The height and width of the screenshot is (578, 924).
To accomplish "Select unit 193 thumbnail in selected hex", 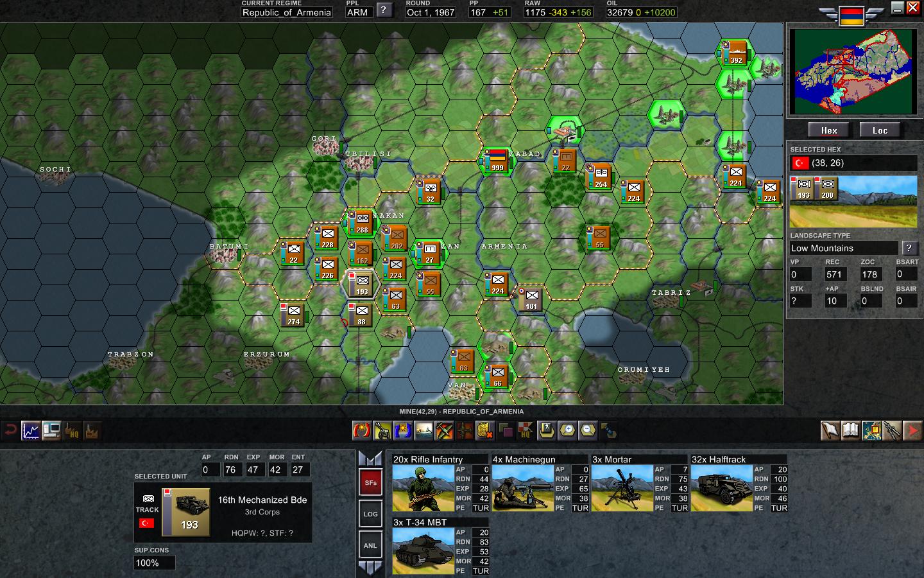I will 803,188.
